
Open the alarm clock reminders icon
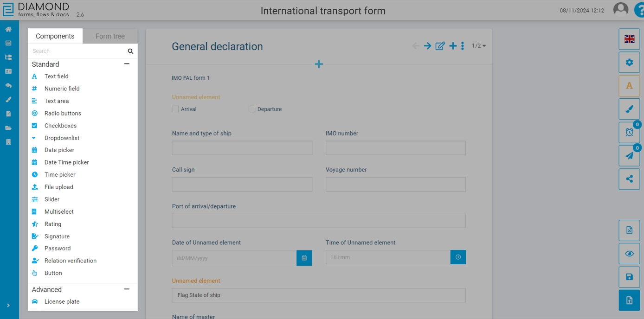click(629, 133)
